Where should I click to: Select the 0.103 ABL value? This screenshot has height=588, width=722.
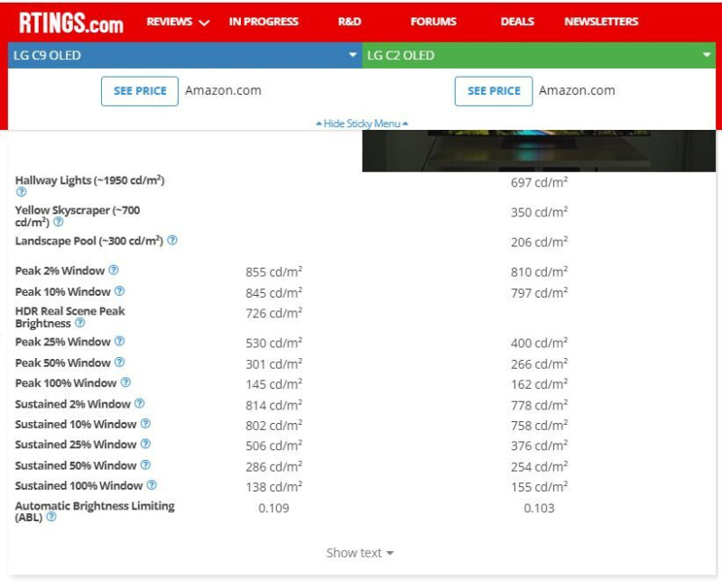(539, 508)
